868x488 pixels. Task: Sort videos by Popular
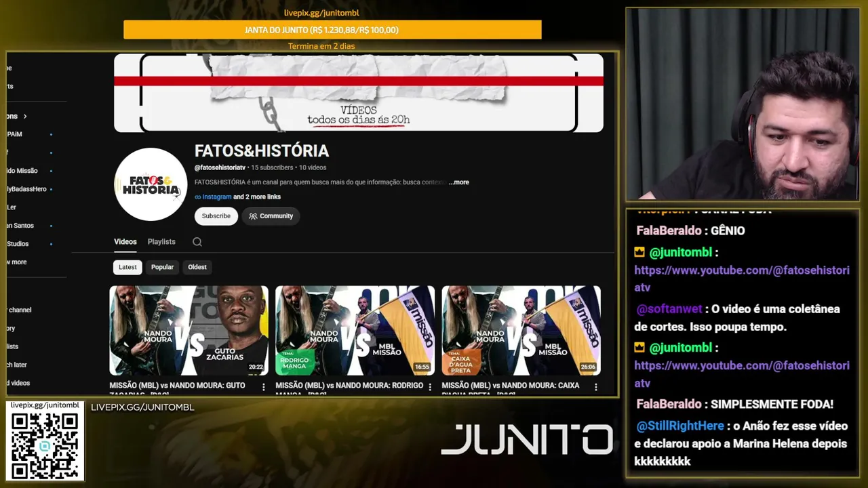pos(162,267)
